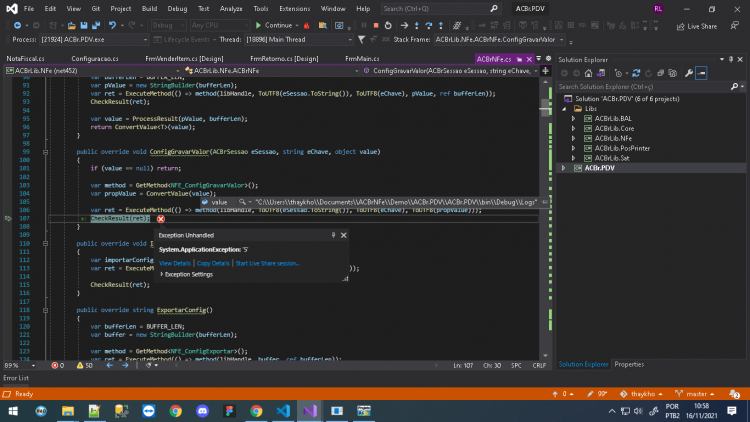Click the Save All toolbar icon
The height and width of the screenshot is (422, 750).
(96, 25)
